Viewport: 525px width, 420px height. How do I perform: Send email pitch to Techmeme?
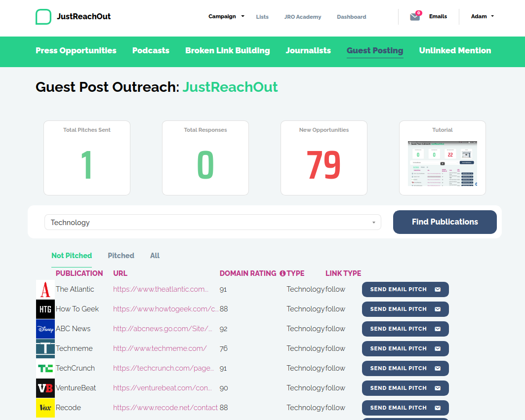(x=405, y=349)
